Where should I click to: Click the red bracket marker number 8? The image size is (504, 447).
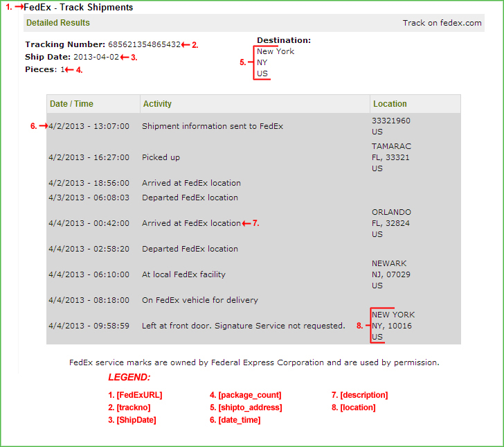(x=363, y=326)
